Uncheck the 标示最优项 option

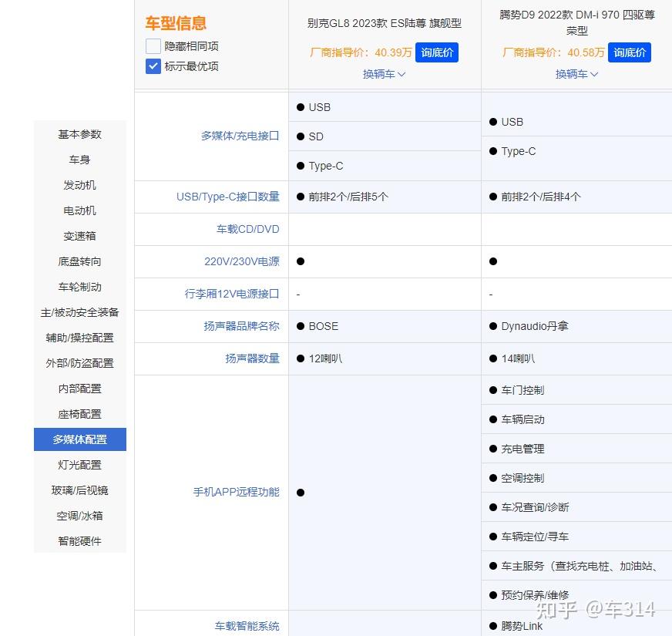click(152, 66)
